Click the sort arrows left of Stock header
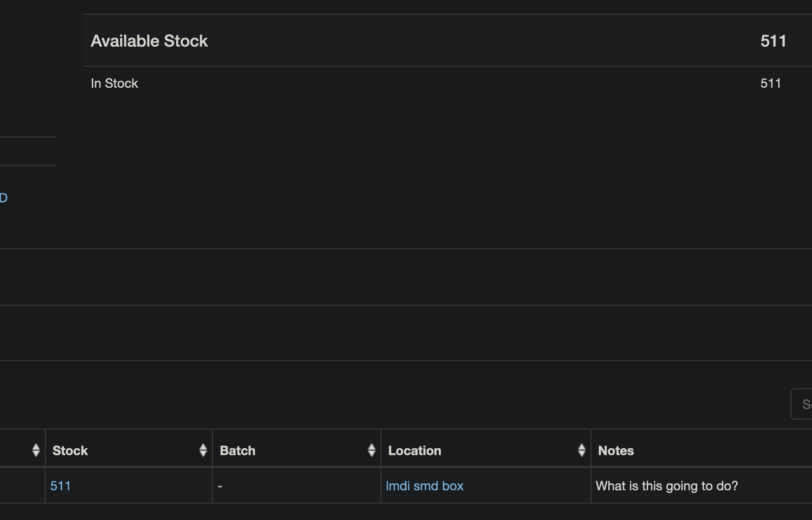The image size is (812, 520). click(36, 450)
